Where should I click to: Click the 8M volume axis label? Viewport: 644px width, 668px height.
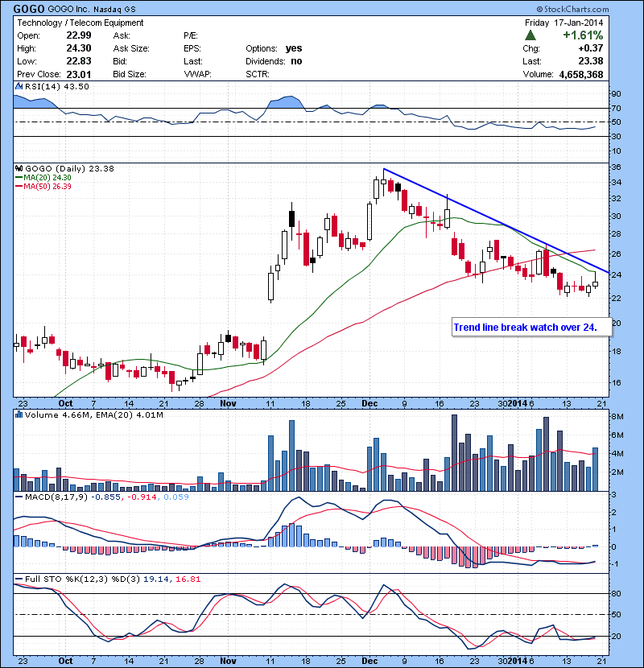click(x=617, y=417)
